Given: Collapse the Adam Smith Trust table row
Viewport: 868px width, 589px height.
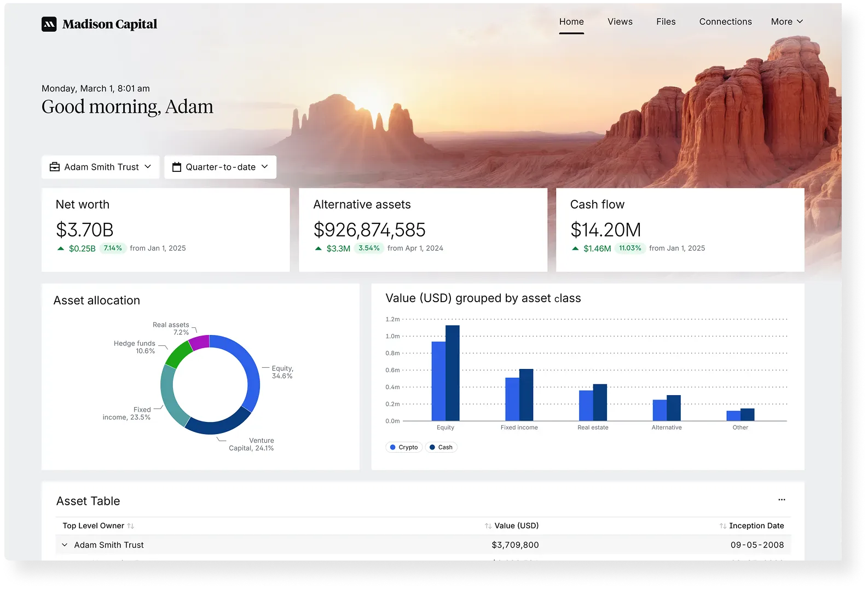Looking at the screenshot, I should pyautogui.click(x=65, y=545).
